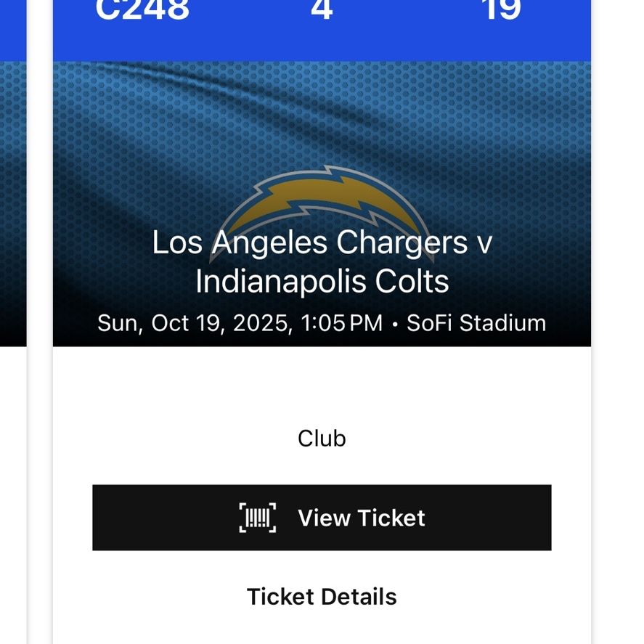The image size is (644, 644).
Task: Tap the Chargers lightning bolt logo
Action: [x=322, y=205]
